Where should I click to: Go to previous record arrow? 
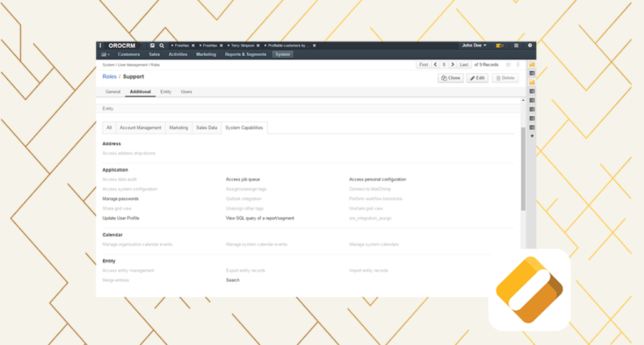point(435,64)
